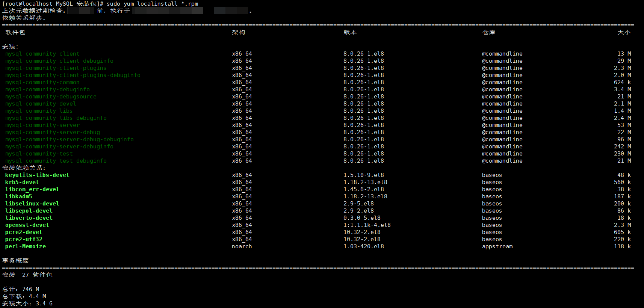The image size is (644, 308).
Task: Click the 版本 column header
Action: pos(350,32)
